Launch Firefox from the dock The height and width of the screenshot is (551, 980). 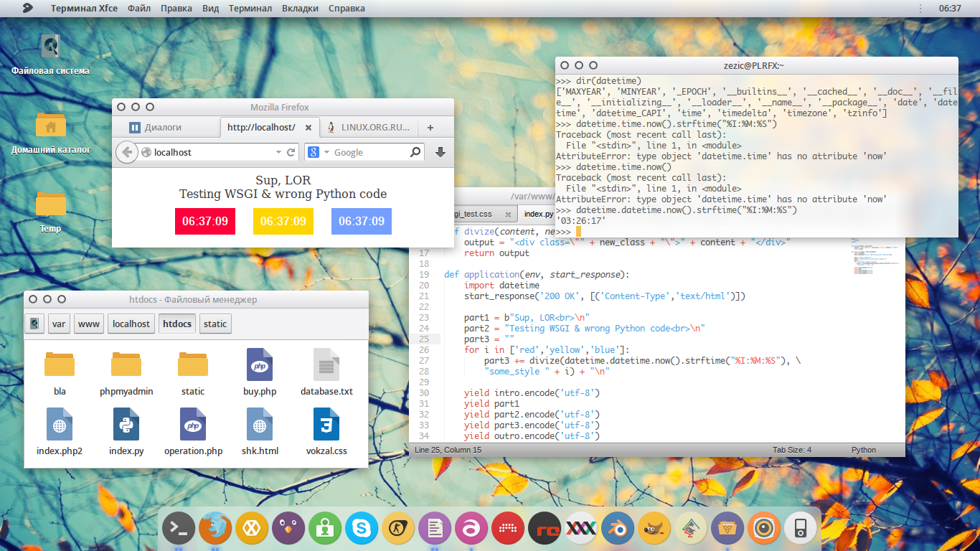[x=215, y=529]
